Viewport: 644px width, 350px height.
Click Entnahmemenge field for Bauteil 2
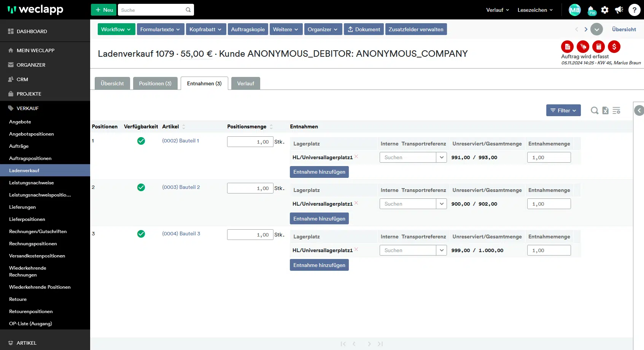[549, 204]
